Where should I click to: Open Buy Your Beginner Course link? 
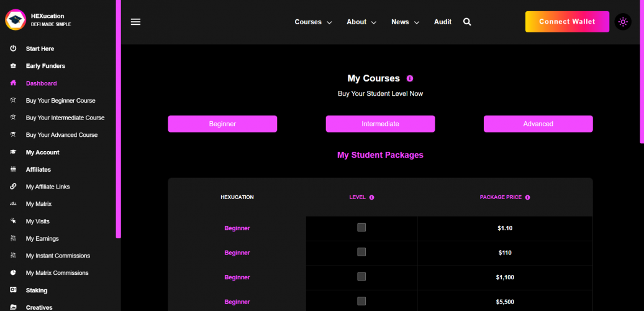tap(60, 100)
